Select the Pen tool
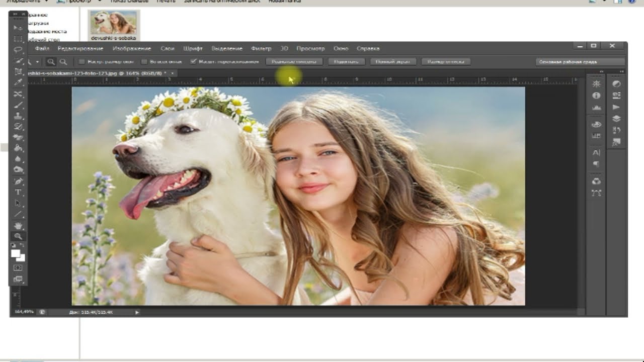Image resolution: width=644 pixels, height=362 pixels. (x=18, y=181)
